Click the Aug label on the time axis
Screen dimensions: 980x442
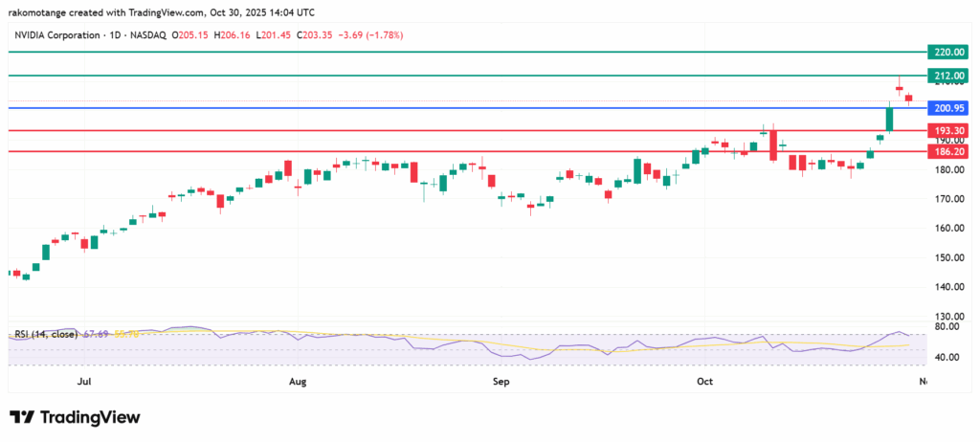tap(298, 383)
